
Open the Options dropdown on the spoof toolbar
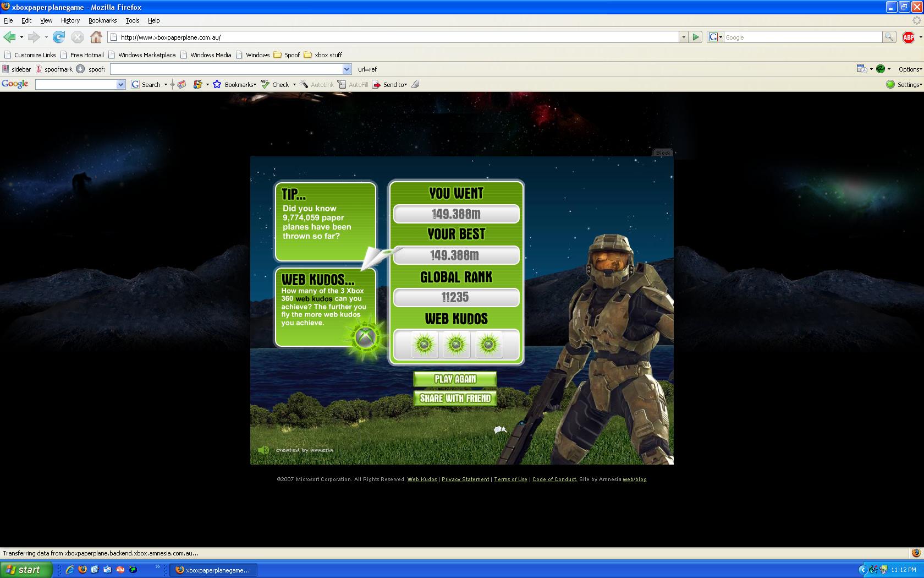[910, 69]
